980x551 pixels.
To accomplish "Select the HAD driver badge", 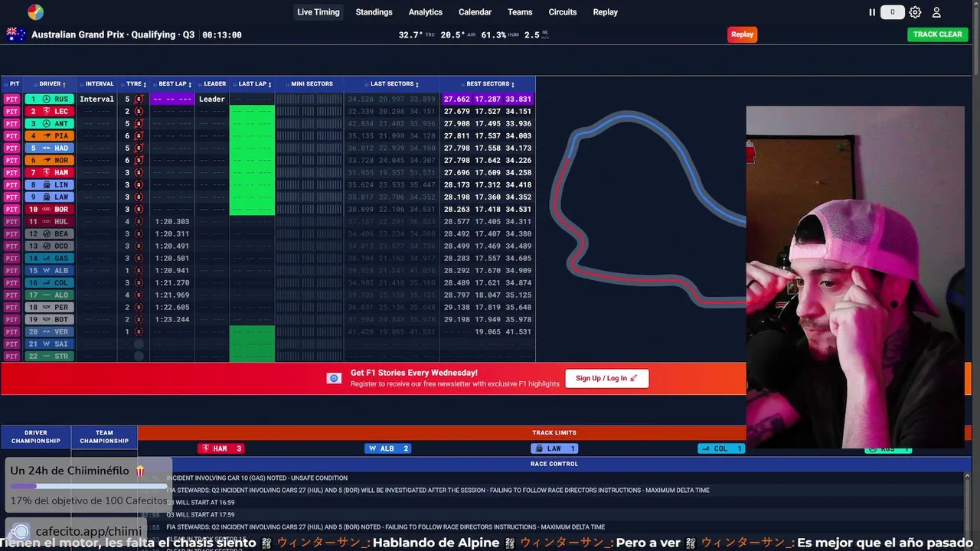I will 49,148.
